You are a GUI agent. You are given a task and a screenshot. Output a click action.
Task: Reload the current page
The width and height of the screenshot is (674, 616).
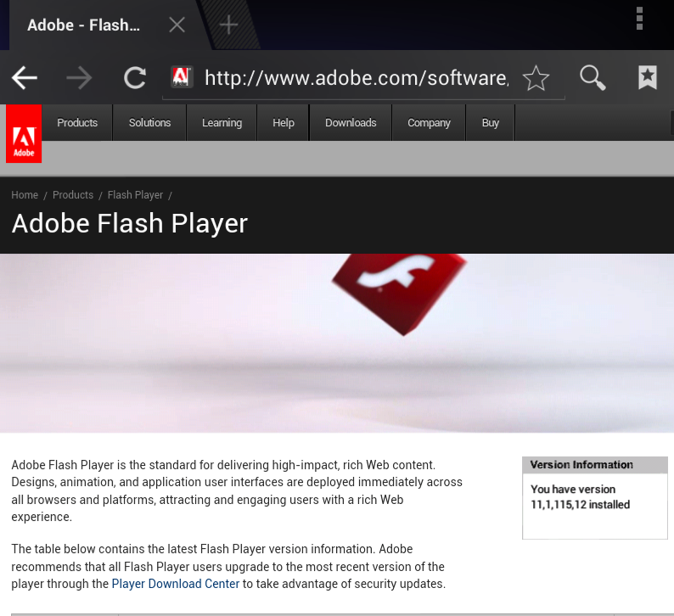tap(135, 78)
